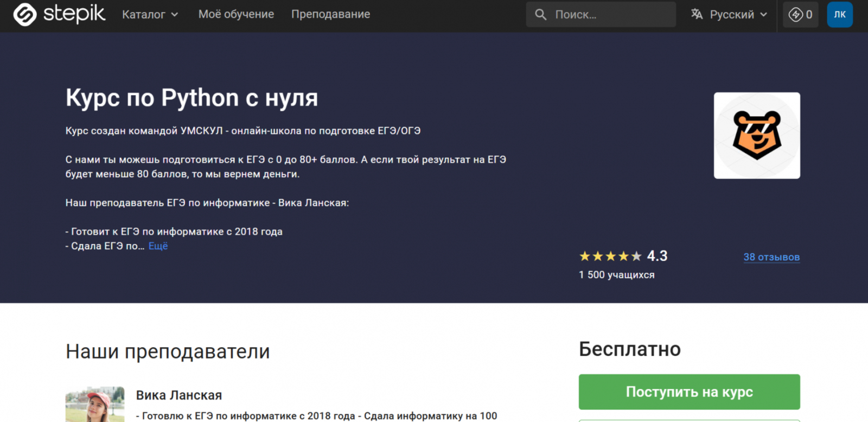Click the stepik wordmark text
The width and height of the screenshot is (868, 422).
click(74, 14)
